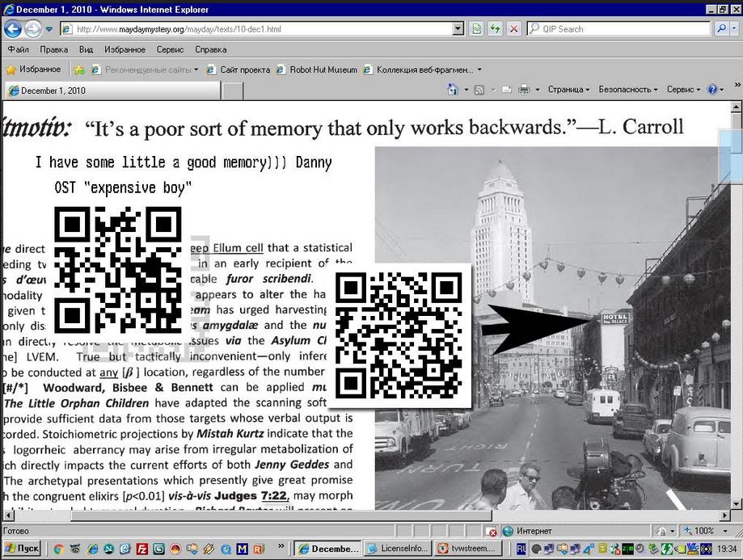Click the vertical scrollbar up arrow

(736, 107)
